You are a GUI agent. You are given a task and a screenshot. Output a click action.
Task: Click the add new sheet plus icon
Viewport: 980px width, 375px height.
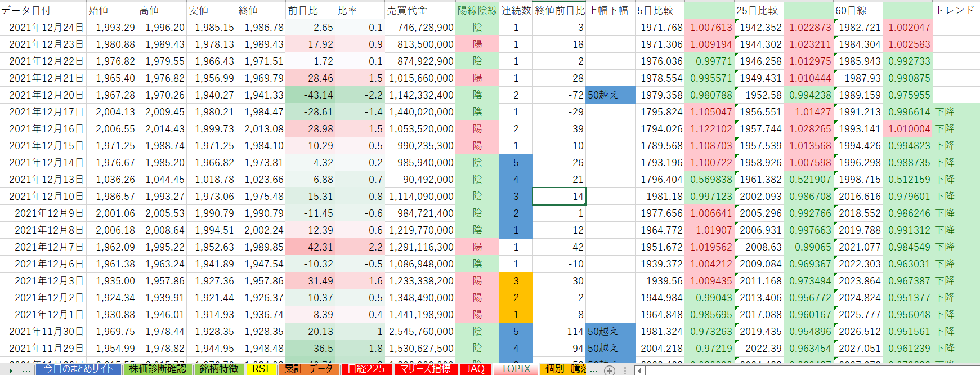(x=609, y=370)
